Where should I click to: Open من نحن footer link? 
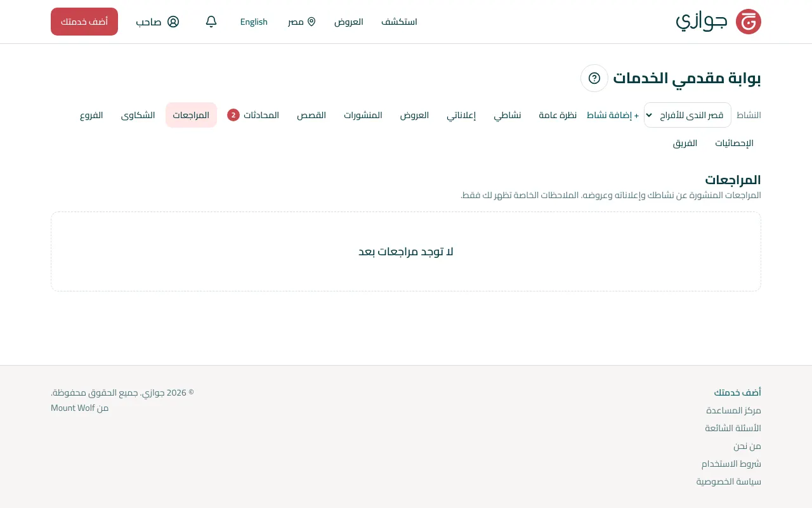747,446
